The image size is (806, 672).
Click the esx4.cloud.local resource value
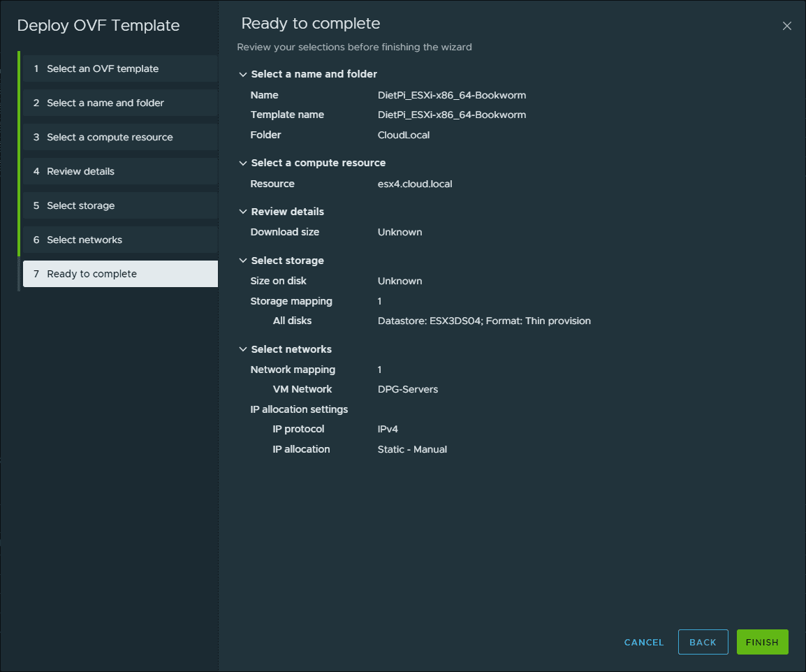(x=415, y=184)
